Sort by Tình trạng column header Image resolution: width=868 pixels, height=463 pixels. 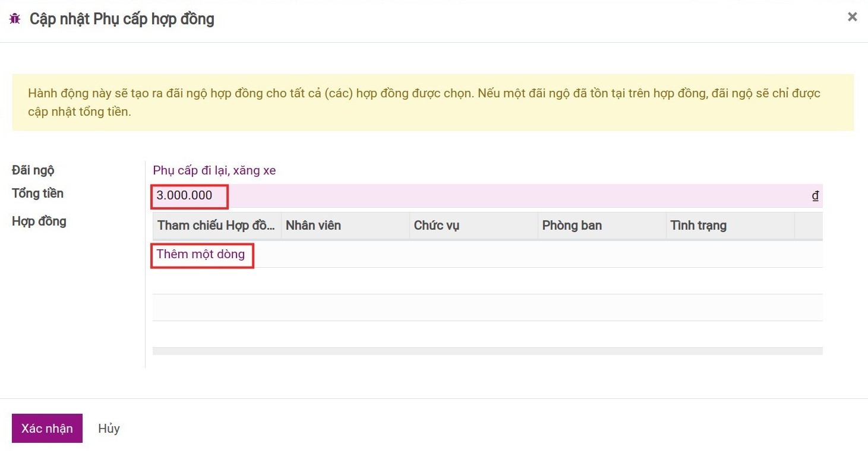point(698,226)
